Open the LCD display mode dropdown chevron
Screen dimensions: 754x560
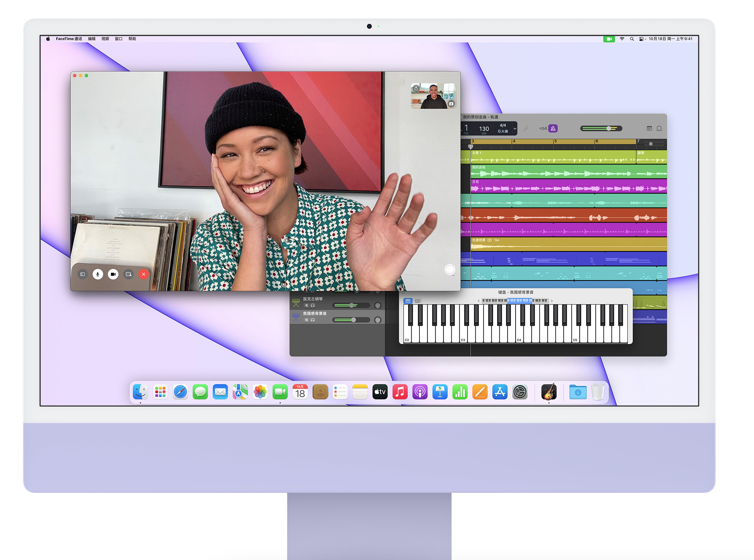coord(515,129)
